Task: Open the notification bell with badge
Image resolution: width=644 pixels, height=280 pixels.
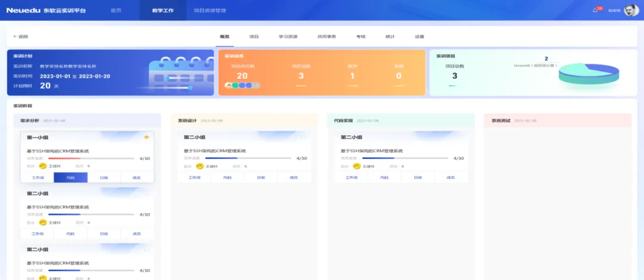Action: pyautogui.click(x=595, y=10)
